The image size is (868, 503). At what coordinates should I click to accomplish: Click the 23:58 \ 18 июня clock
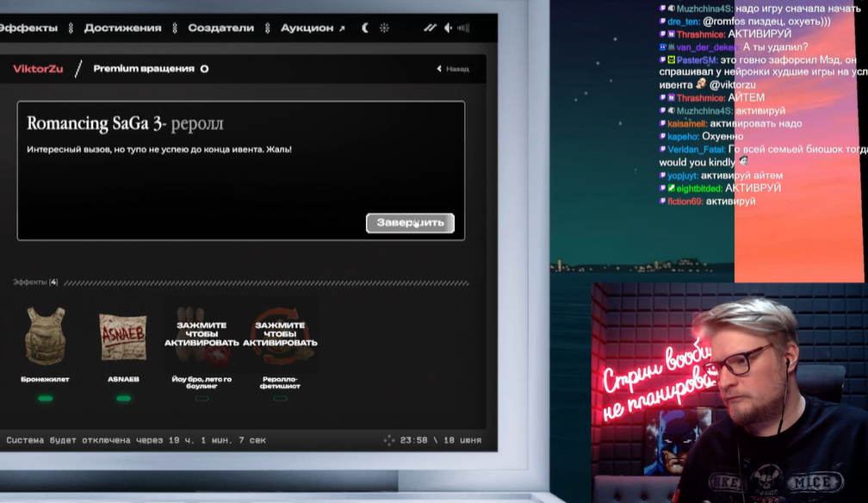[x=441, y=440]
